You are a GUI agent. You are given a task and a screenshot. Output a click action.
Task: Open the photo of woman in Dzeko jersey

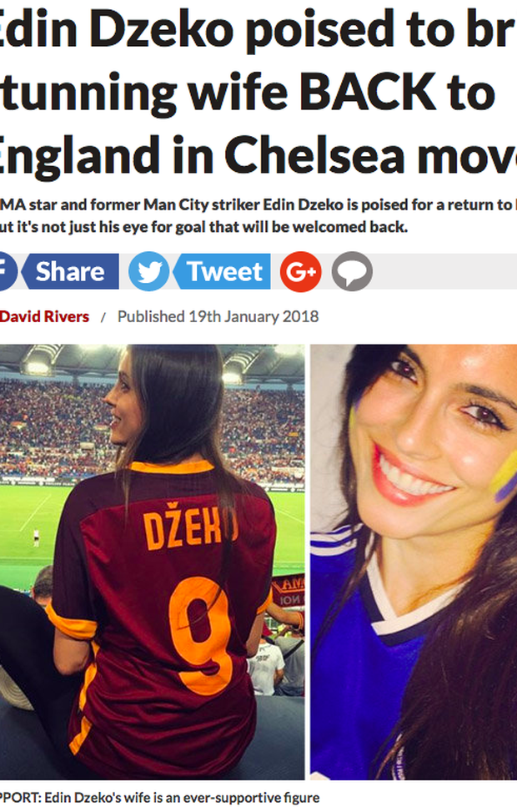tap(152, 562)
